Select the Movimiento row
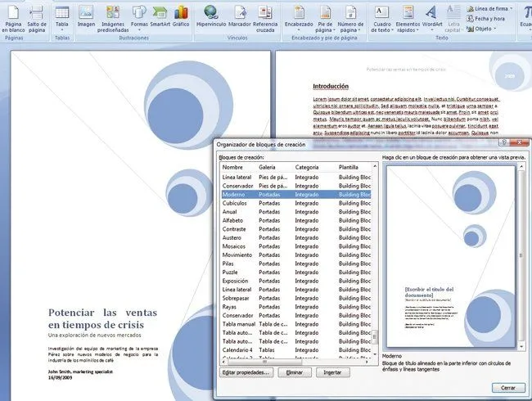Image resolution: width=532 pixels, height=401 pixels. [x=296, y=255]
